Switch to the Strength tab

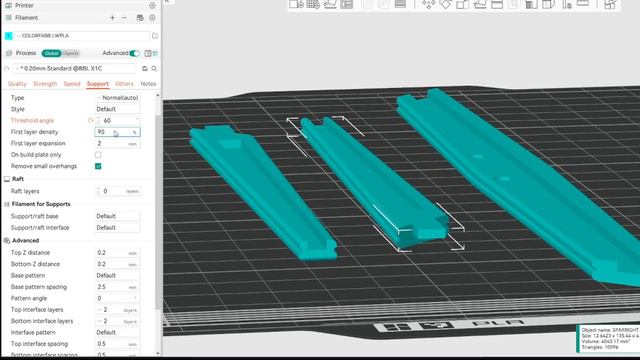coord(45,84)
